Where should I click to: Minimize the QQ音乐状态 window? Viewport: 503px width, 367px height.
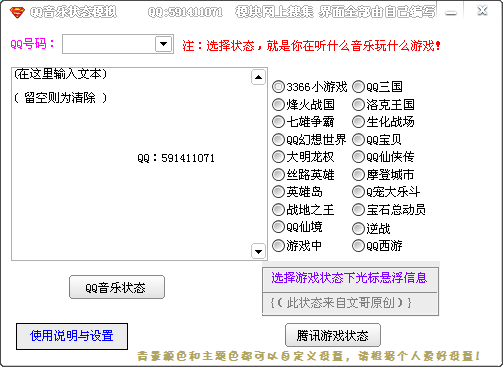point(451,13)
